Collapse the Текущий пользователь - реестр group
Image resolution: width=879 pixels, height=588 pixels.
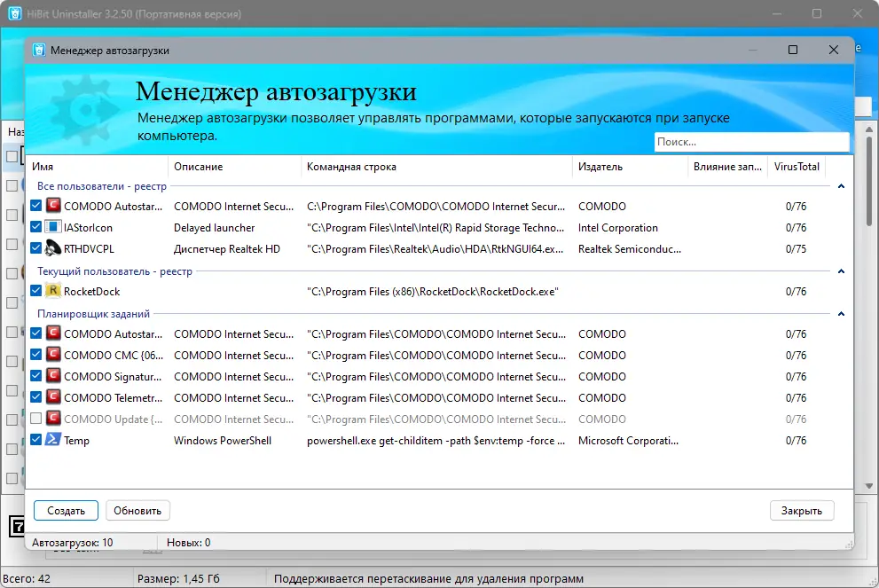pyautogui.click(x=841, y=271)
